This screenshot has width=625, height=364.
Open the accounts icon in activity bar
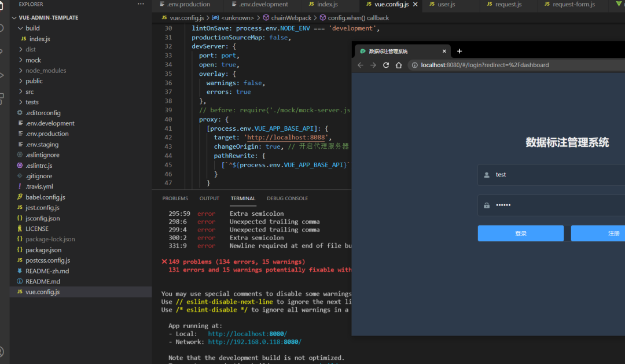2,352
